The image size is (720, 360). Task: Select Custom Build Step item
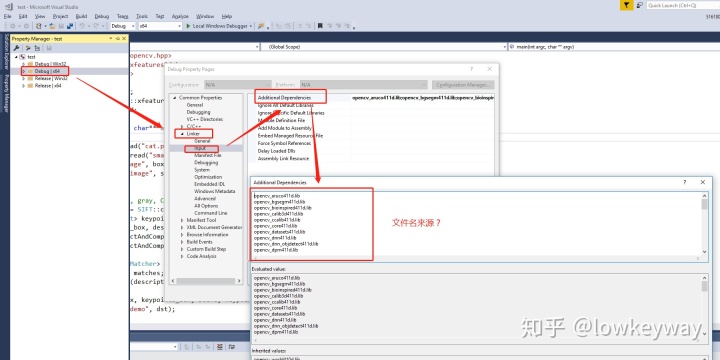tap(206, 249)
